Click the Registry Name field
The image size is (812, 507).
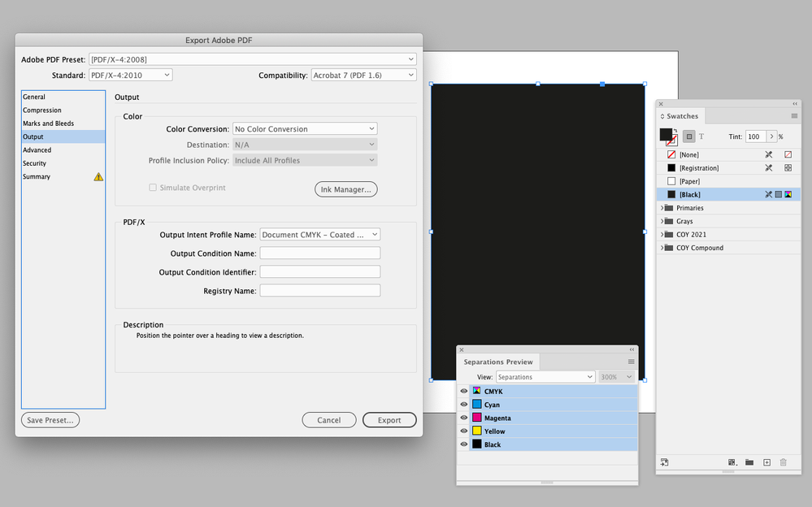[x=320, y=291]
